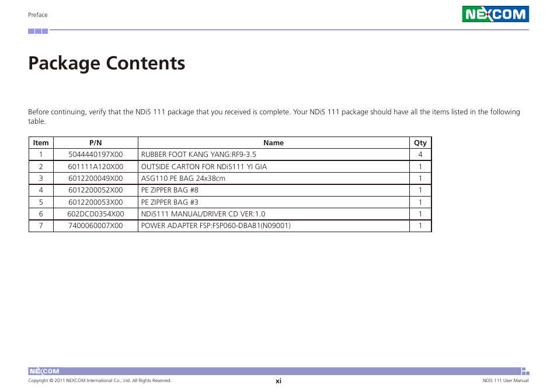Expand the P/N column header

95,142
